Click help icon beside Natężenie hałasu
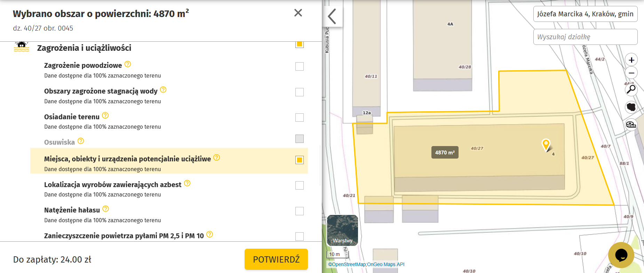644x273 pixels. click(106, 209)
